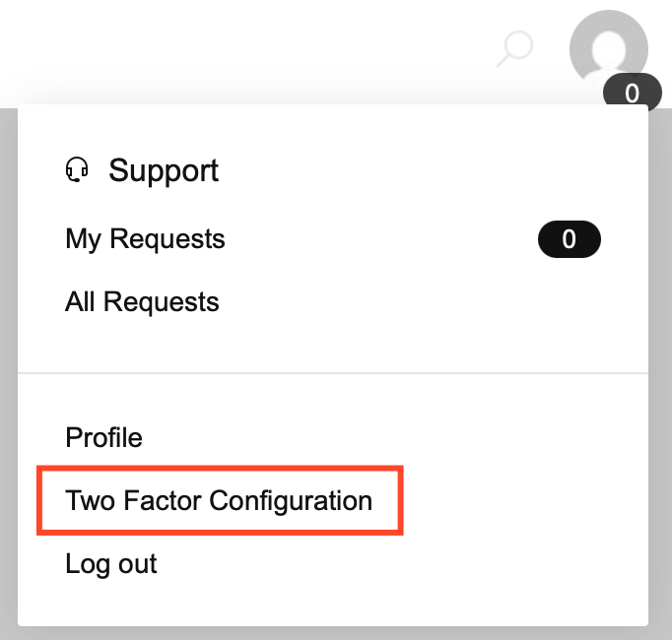This screenshot has height=640, width=672.
Task: Click empty space right of Profile entry
Action: (x=394, y=437)
